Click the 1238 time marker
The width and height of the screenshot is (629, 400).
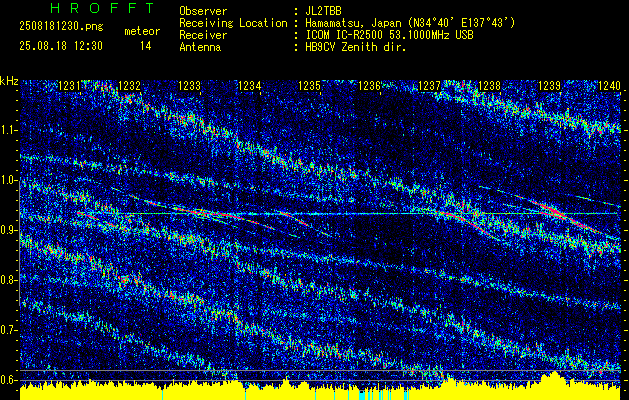click(x=489, y=85)
